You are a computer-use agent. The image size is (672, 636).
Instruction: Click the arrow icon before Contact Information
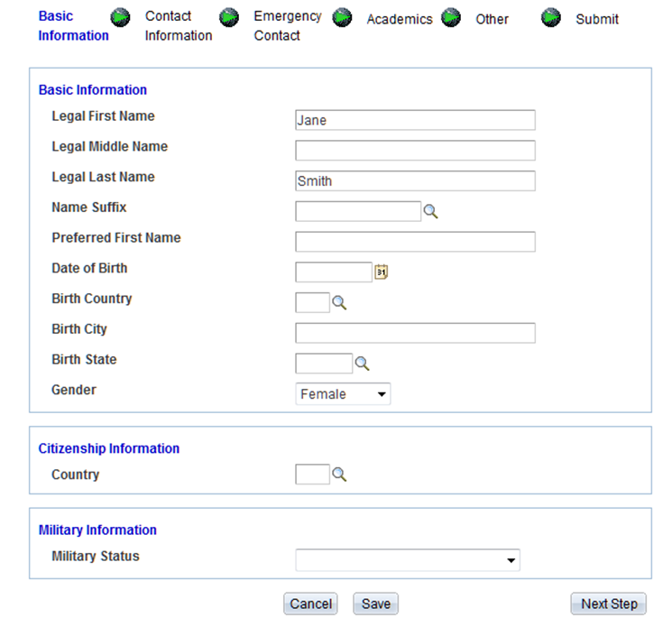120,17
